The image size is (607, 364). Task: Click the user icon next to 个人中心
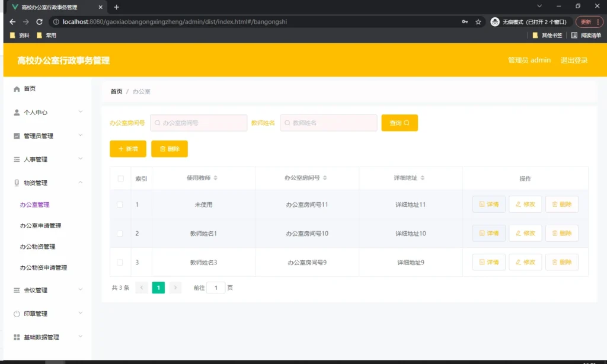click(x=18, y=112)
